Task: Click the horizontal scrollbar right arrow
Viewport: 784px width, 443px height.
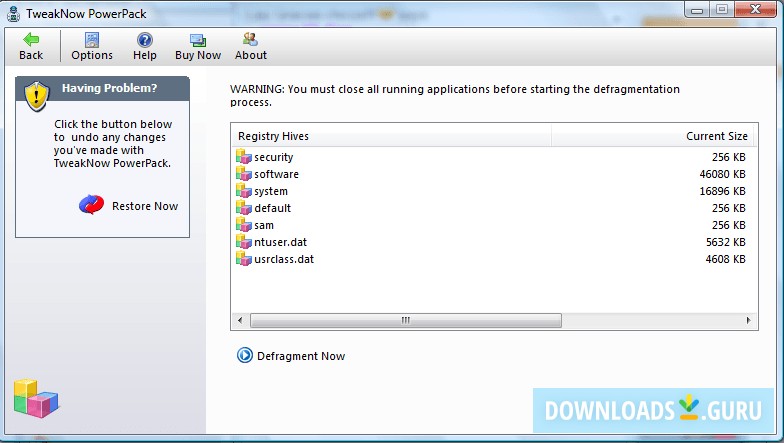Action: coord(748,320)
